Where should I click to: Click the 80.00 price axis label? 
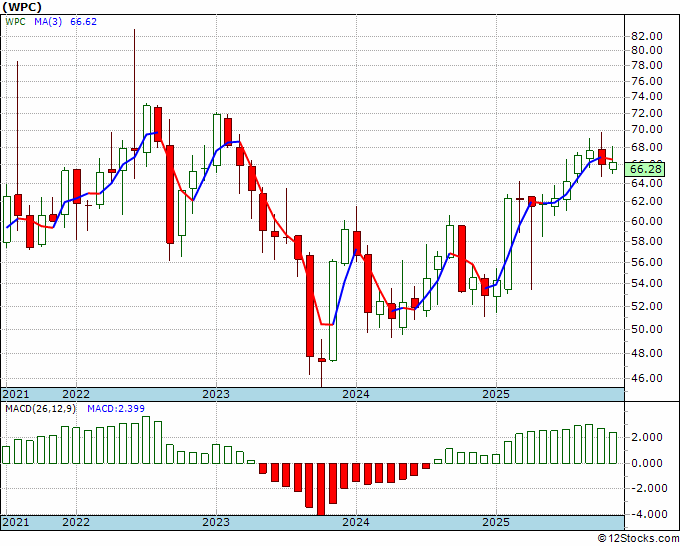click(647, 50)
